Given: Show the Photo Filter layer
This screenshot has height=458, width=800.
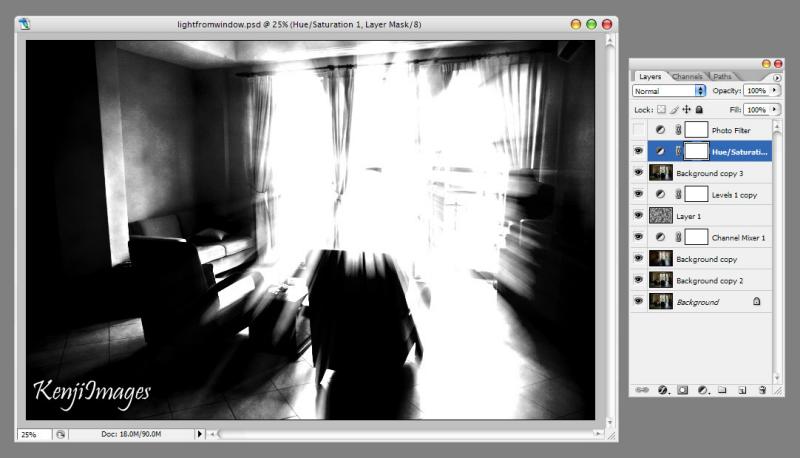Looking at the screenshot, I should pos(639,130).
